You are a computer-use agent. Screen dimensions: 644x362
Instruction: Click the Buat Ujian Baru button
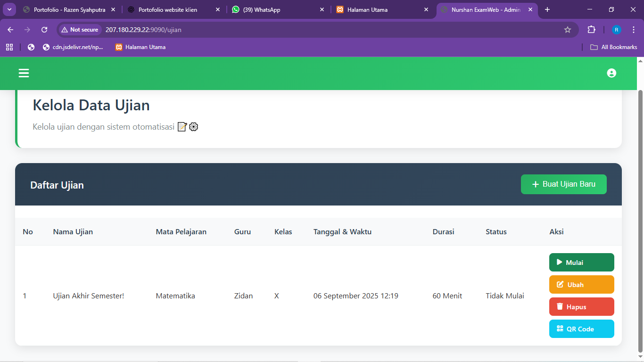click(563, 184)
